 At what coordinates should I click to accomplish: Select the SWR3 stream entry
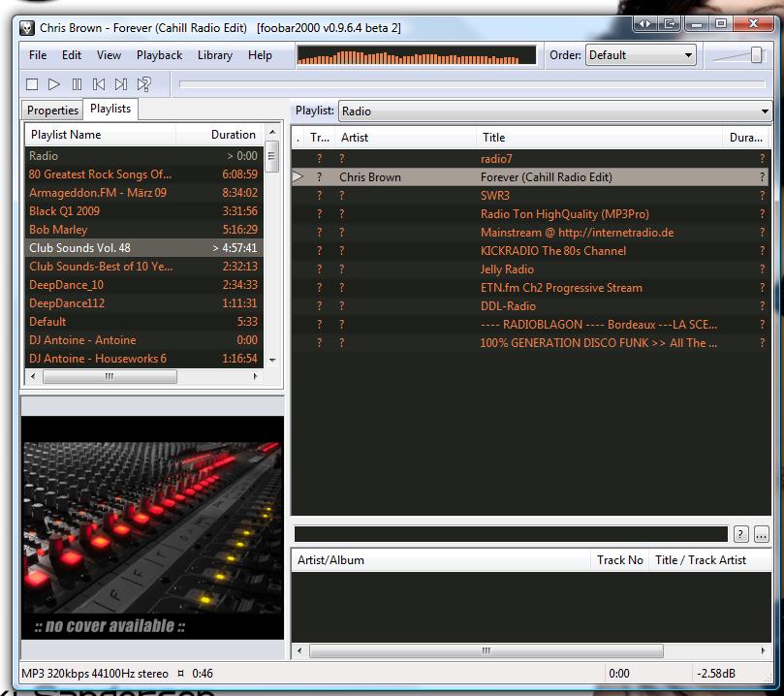tap(530, 196)
